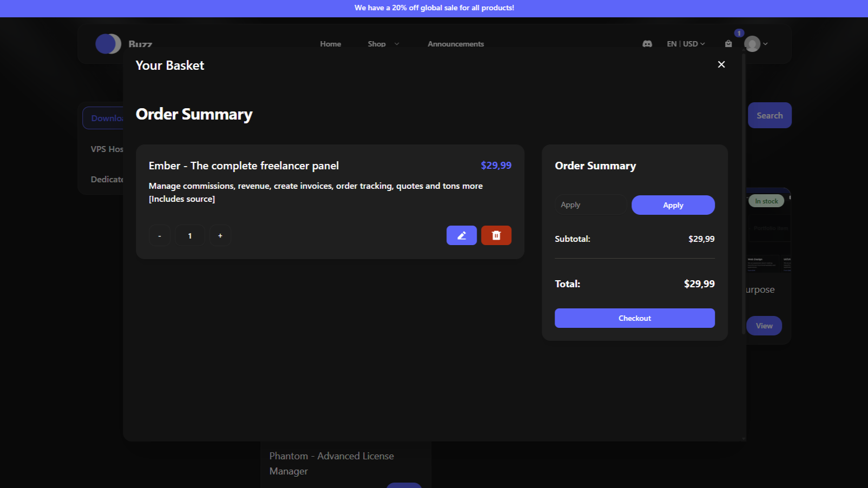The height and width of the screenshot is (488, 868).
Task: Click the shopping basket icon
Action: [x=728, y=44]
